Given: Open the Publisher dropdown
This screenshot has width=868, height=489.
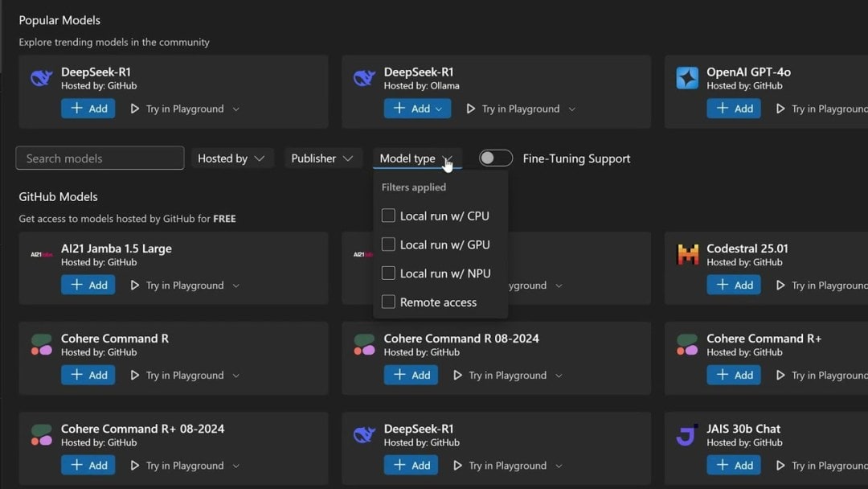Looking at the screenshot, I should point(323,158).
